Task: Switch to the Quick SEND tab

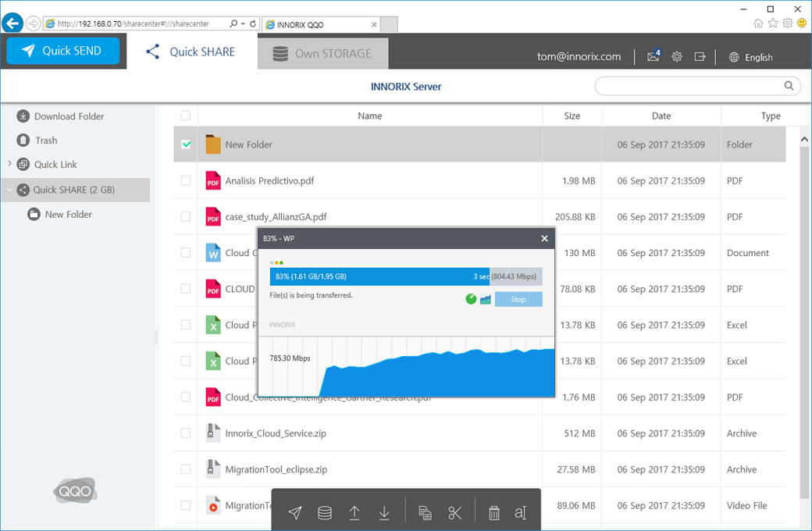Action: [62, 51]
